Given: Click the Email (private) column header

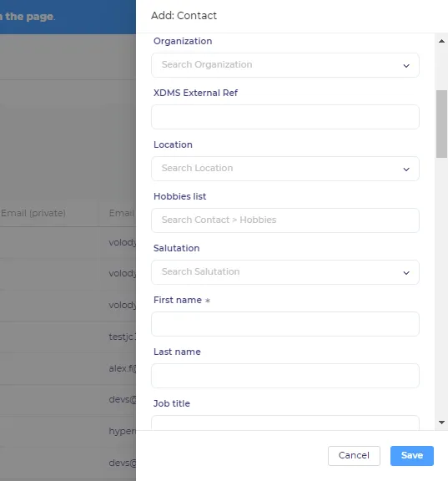Looking at the screenshot, I should (33, 213).
